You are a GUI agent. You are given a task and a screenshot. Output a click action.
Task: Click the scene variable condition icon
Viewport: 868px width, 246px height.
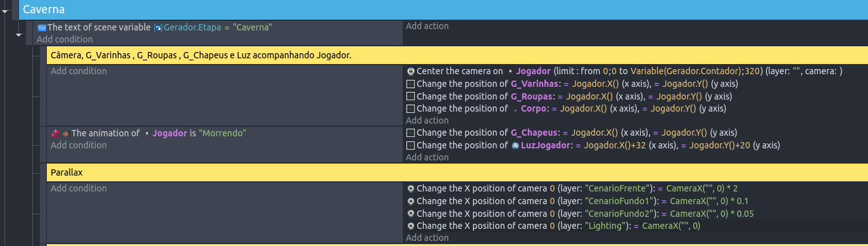pos(42,28)
